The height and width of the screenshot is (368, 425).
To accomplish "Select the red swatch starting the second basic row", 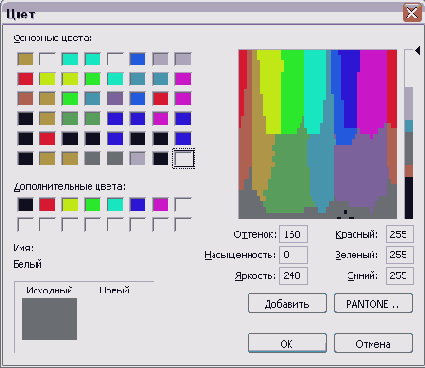I will pos(25,79).
